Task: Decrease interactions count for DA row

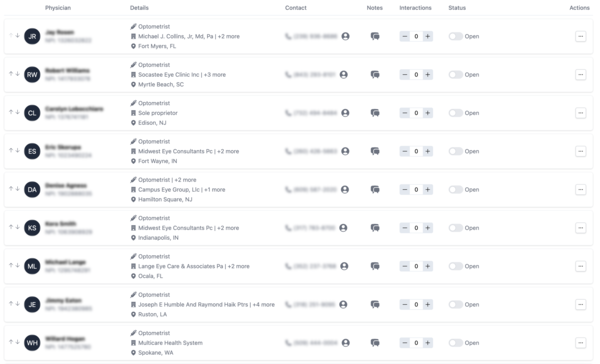Action: [x=405, y=189]
